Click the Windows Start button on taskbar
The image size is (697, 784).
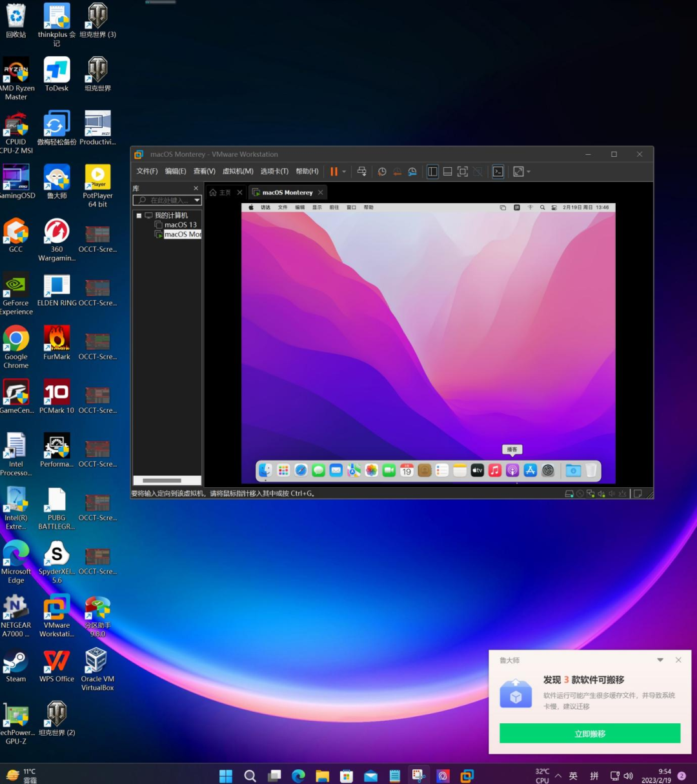[226, 776]
